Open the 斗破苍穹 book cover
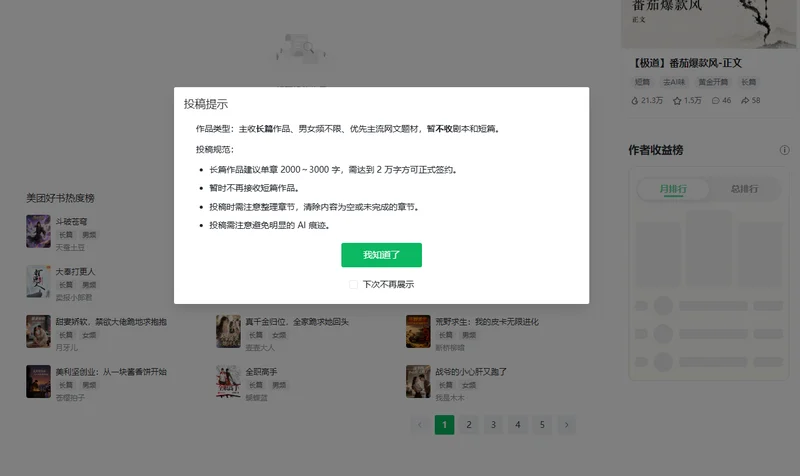Screen dimensions: 800x476 [x=38, y=231]
